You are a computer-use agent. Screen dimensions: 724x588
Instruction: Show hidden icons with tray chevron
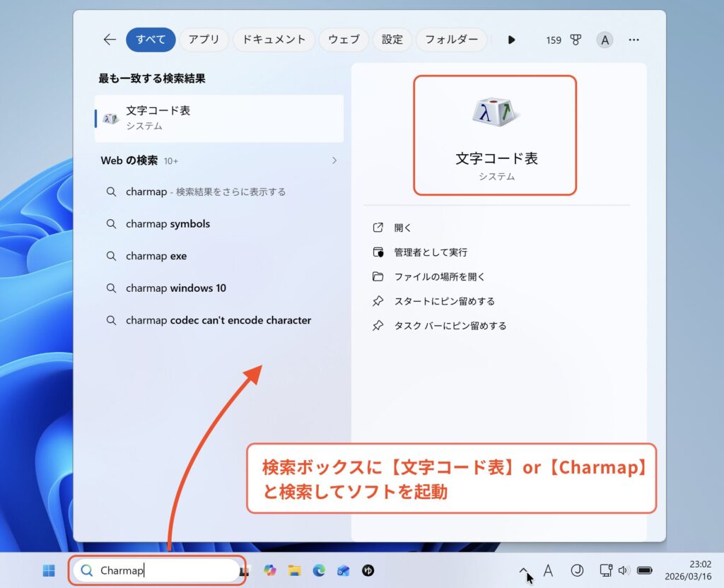point(524,570)
